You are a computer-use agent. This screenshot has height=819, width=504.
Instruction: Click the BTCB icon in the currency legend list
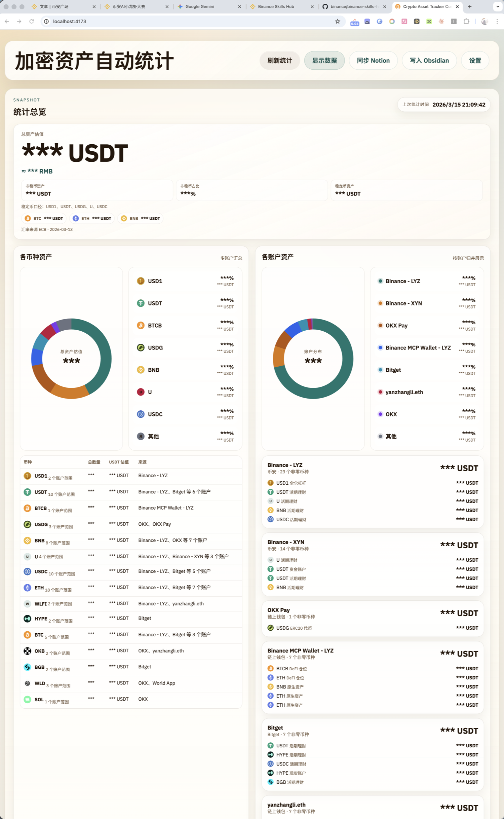pyautogui.click(x=141, y=325)
